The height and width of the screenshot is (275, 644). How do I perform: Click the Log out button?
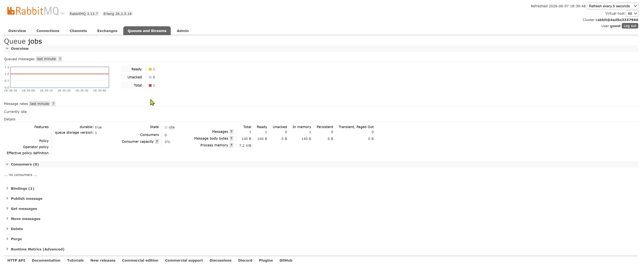pyautogui.click(x=630, y=26)
